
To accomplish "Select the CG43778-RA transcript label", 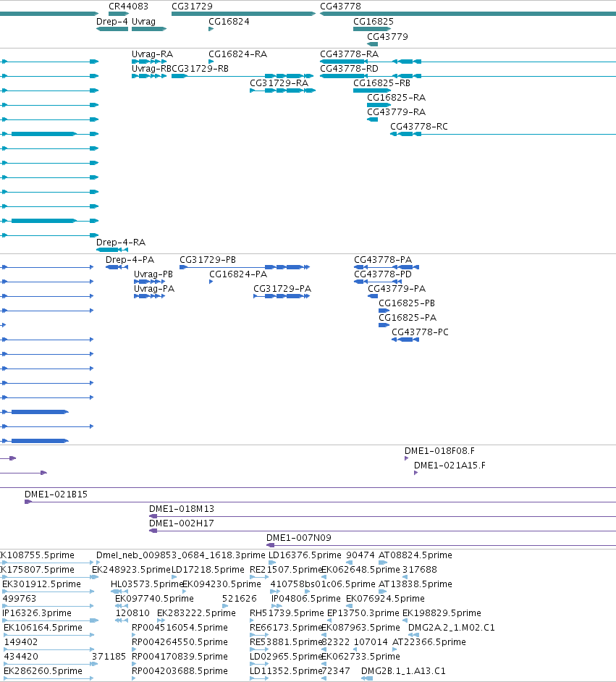I will click(x=349, y=54).
